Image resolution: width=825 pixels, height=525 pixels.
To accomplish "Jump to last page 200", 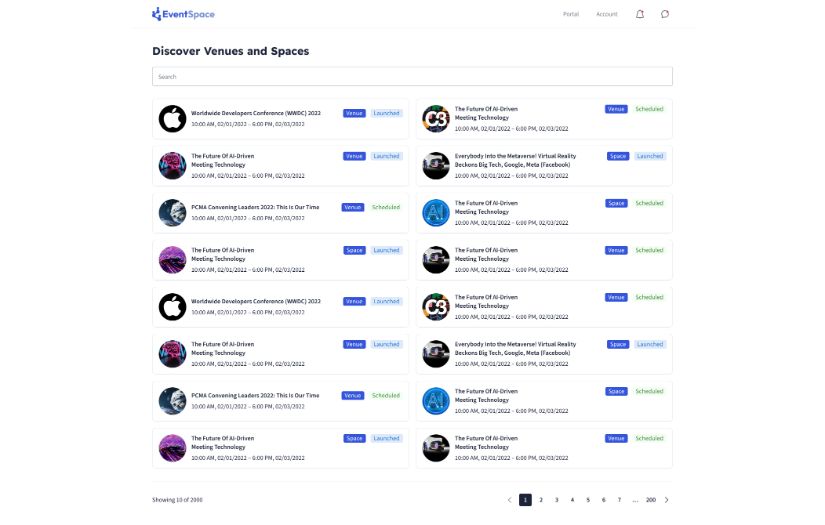I will tap(651, 500).
